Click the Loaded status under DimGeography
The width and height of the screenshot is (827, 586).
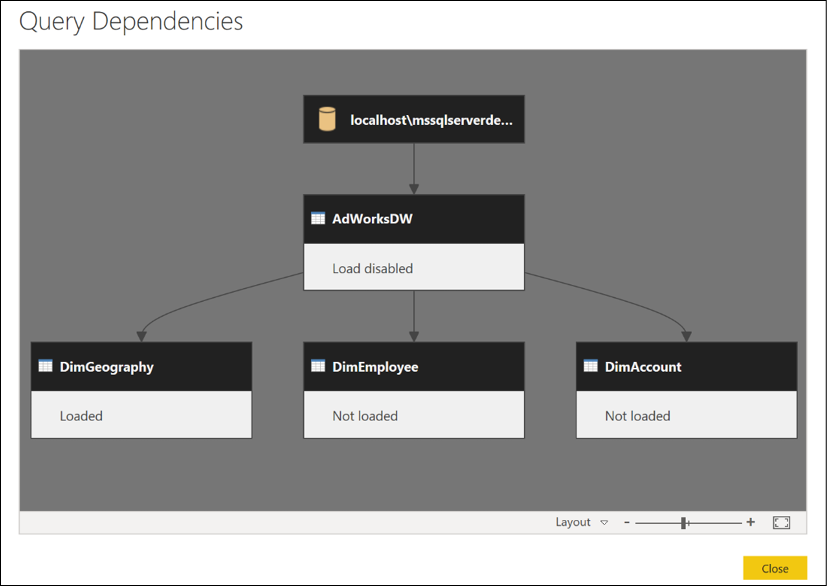(81, 416)
